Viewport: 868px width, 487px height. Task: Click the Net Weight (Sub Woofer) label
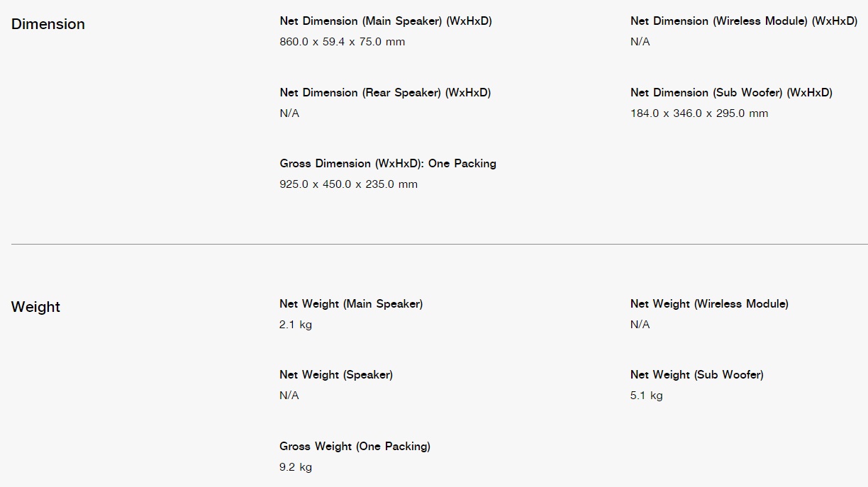tap(697, 375)
